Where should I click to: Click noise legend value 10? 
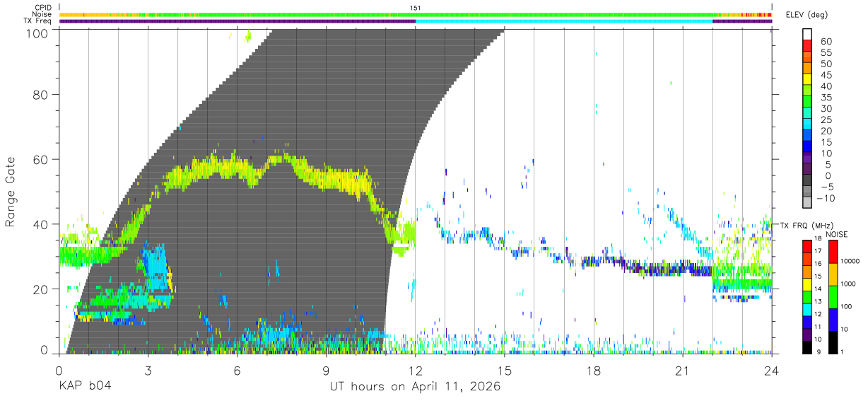coord(844,329)
